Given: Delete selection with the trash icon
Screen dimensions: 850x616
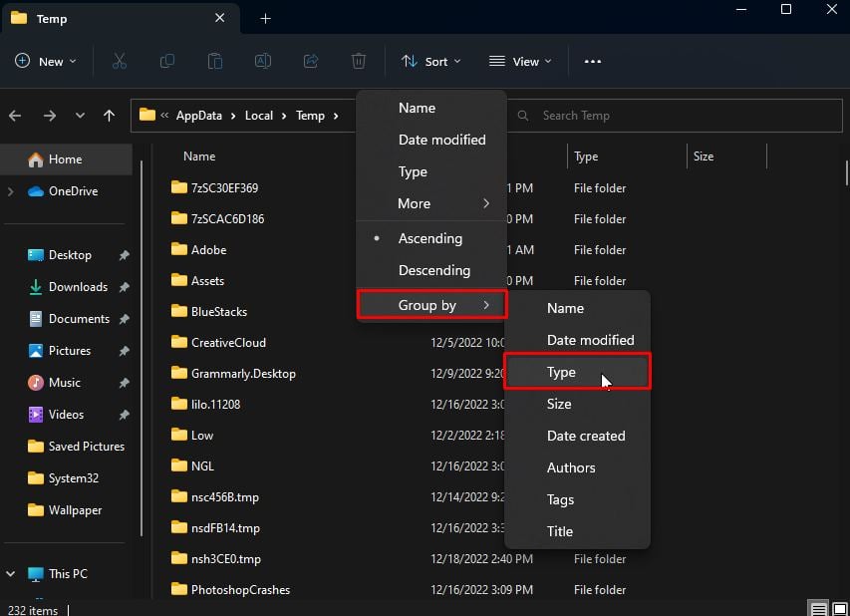Looking at the screenshot, I should point(358,61).
